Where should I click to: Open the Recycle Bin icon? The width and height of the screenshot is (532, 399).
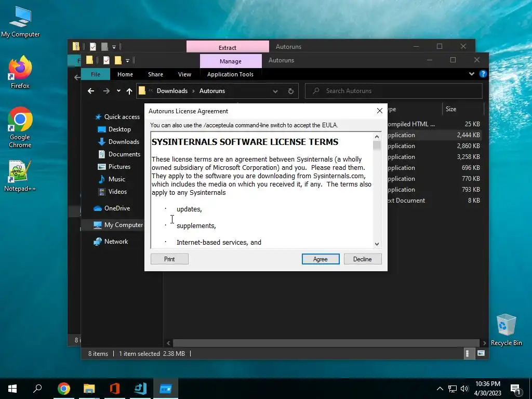point(506,330)
